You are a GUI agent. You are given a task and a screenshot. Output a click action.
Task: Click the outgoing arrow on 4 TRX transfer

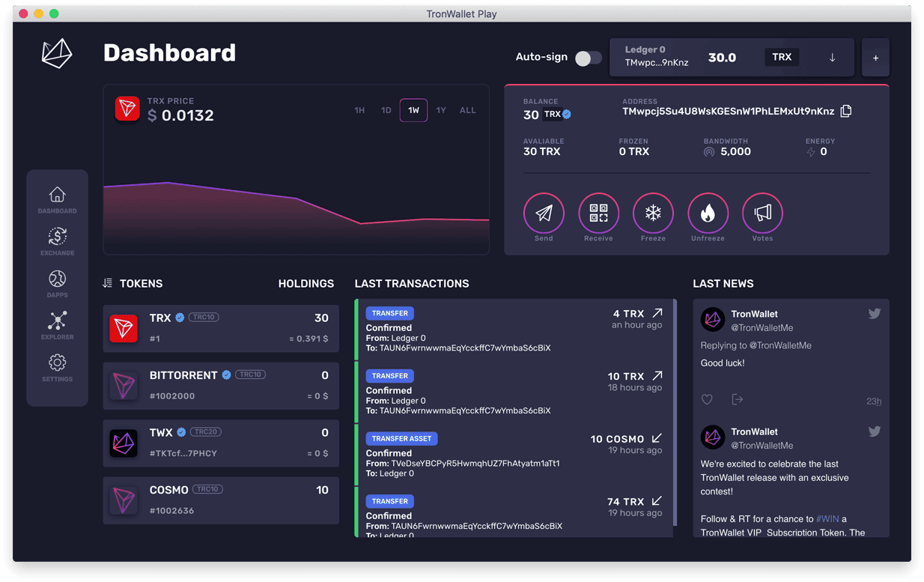point(657,312)
